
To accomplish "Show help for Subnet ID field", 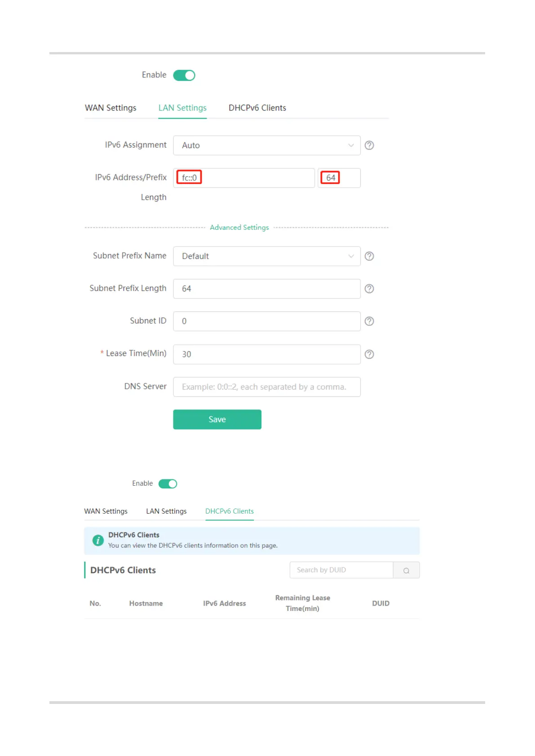I will coord(369,321).
